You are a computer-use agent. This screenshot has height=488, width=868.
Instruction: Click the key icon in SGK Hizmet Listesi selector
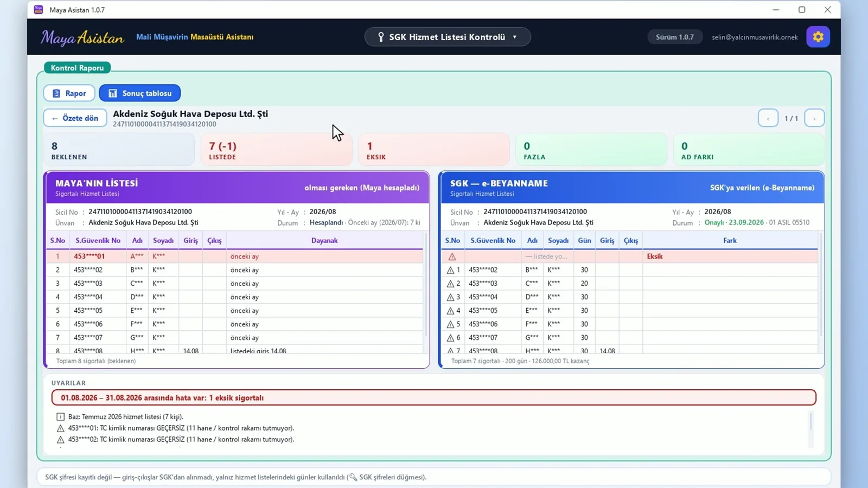(x=381, y=37)
